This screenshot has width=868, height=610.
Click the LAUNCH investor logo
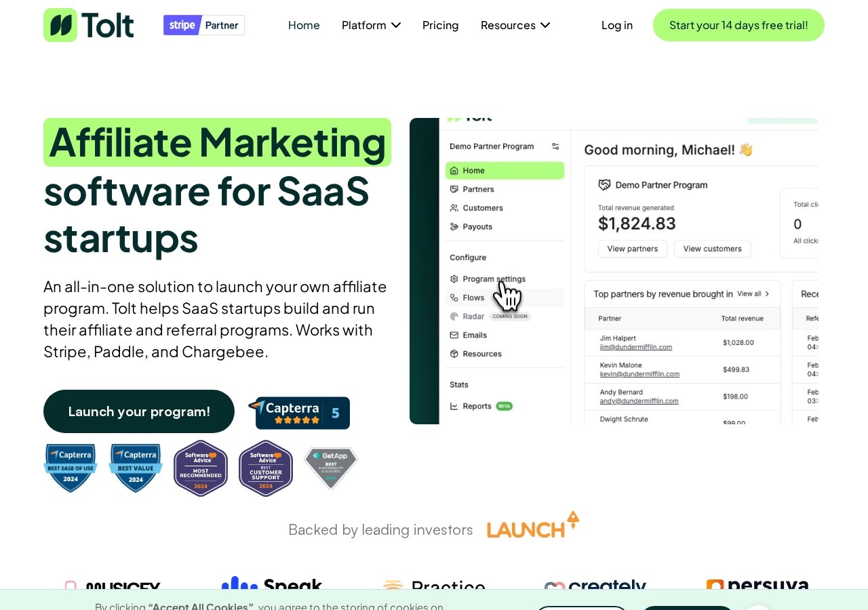[533, 525]
